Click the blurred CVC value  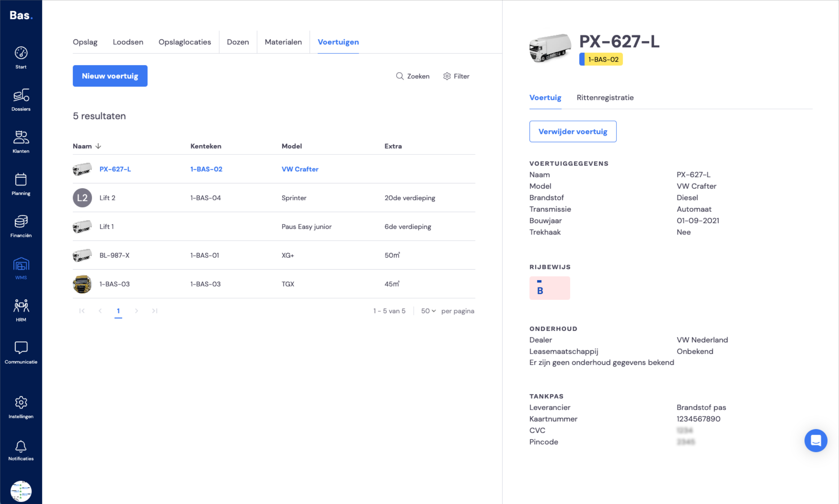[x=684, y=430]
